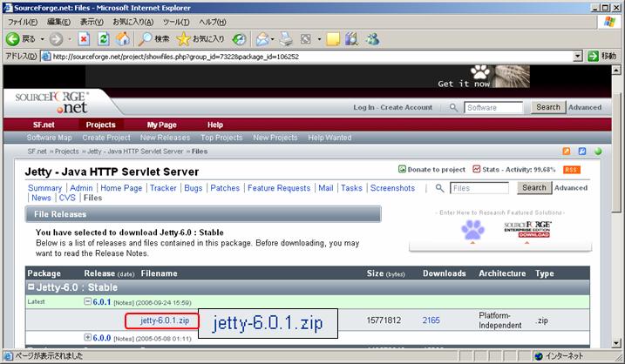Screen dimensions: 625x364
Task: Click the orange icon in breadcrumb bar
Action: pyautogui.click(x=567, y=152)
